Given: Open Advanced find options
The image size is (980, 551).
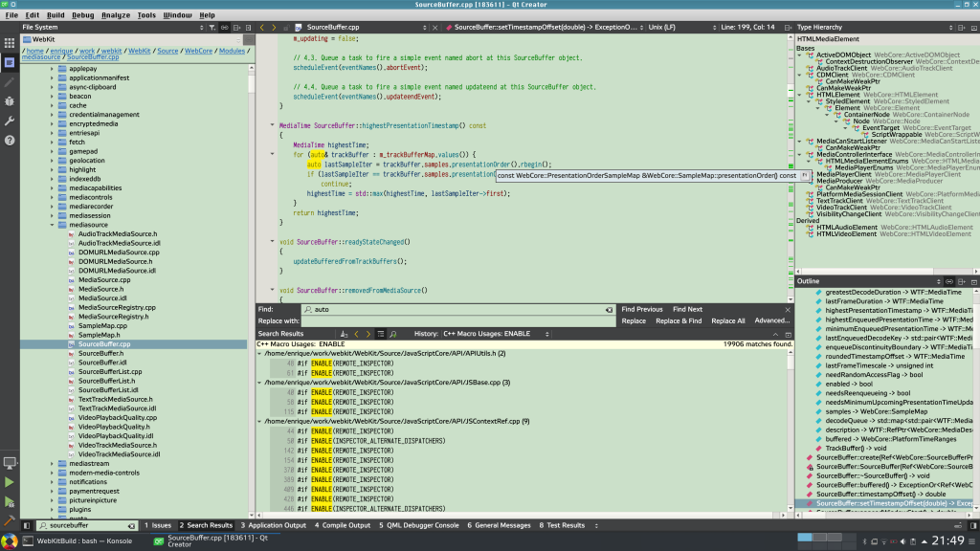Looking at the screenshot, I should tap(772, 320).
